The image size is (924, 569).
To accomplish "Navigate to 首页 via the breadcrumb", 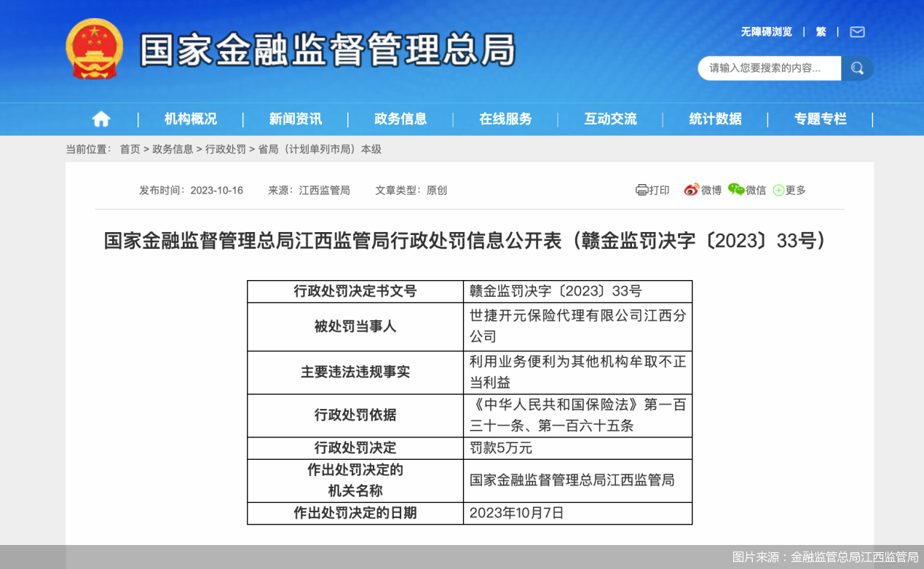I will (x=130, y=149).
